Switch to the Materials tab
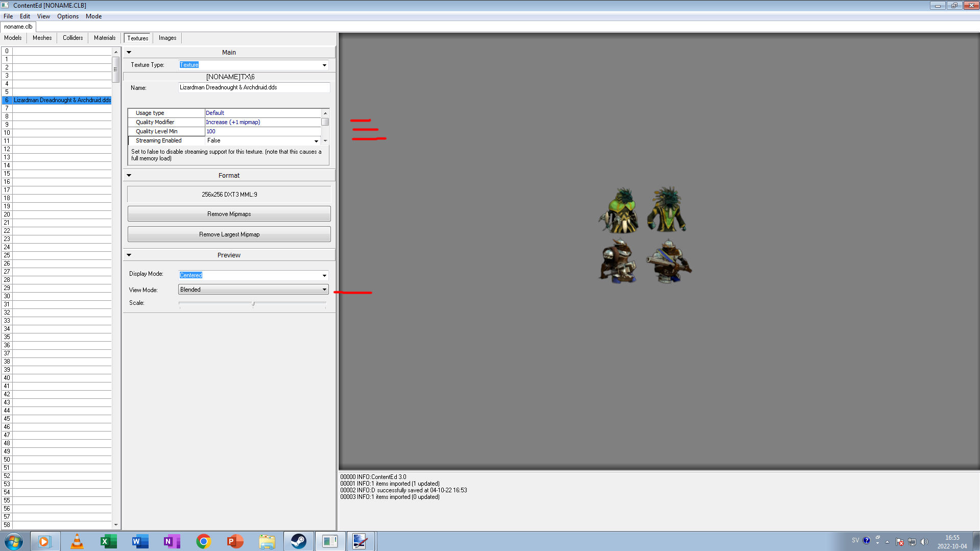980x551 pixels. click(x=105, y=38)
